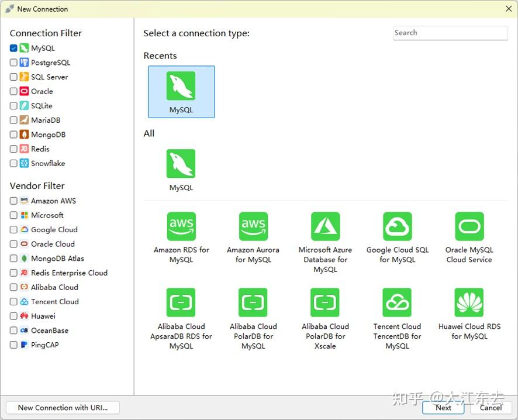Click the Next button
The image size is (518, 420).
click(443, 408)
